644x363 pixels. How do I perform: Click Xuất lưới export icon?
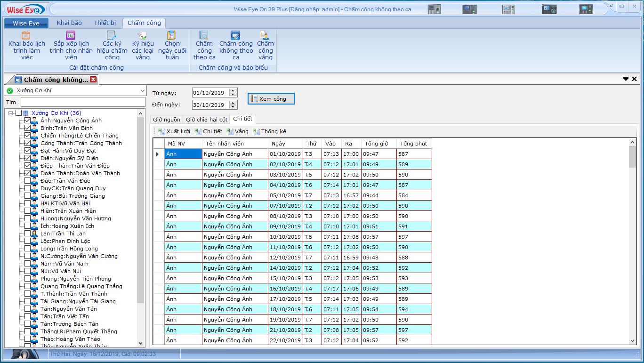click(162, 132)
